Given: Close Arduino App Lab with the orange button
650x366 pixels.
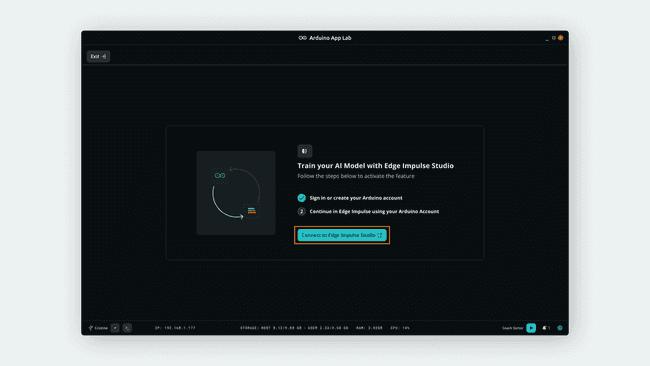Looking at the screenshot, I should [x=560, y=38].
